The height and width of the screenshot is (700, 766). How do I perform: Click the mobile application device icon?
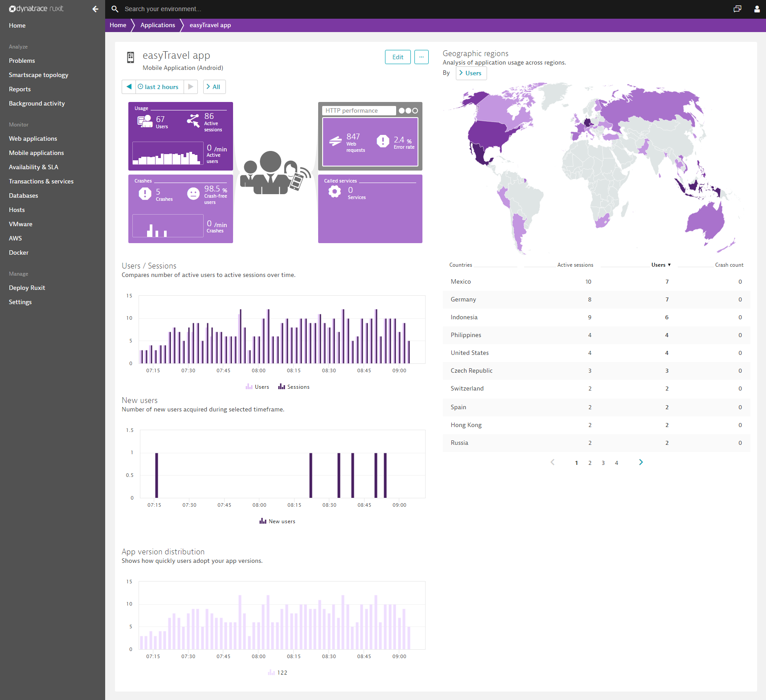click(x=131, y=57)
